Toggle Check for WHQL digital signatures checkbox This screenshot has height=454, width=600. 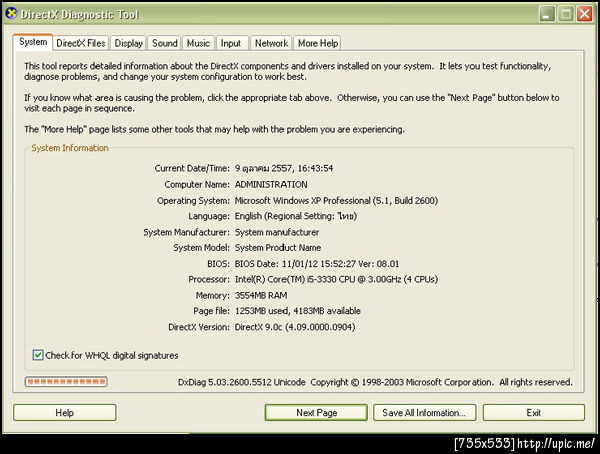point(38,355)
